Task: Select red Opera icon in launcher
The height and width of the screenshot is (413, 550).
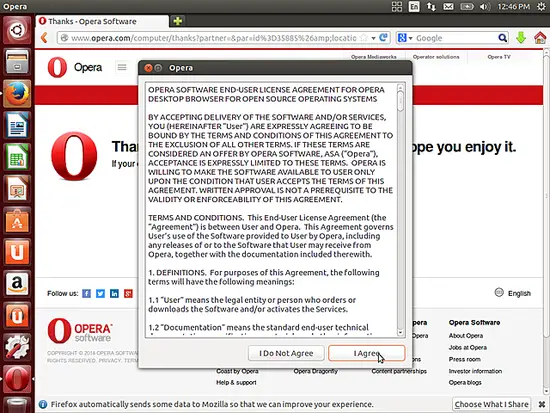Action: (x=17, y=379)
